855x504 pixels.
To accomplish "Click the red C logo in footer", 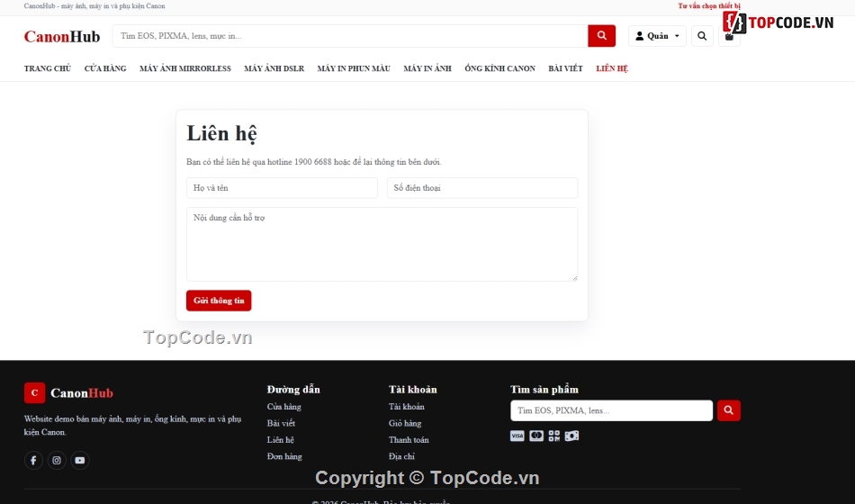I will pos(34,392).
